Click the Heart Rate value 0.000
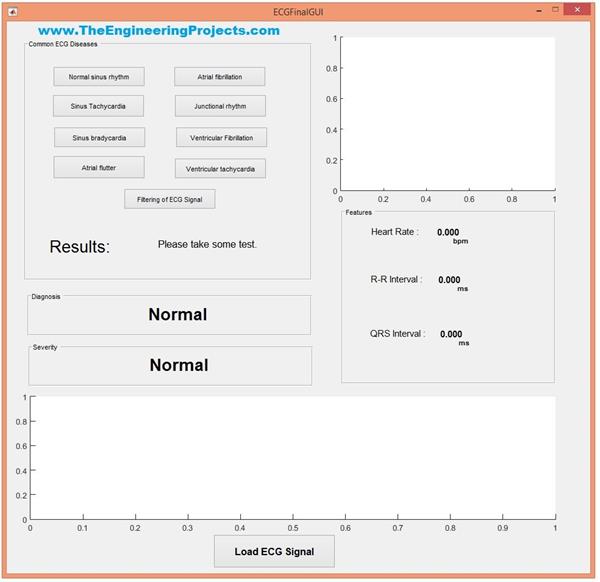This screenshot has width=600, height=582. [449, 232]
